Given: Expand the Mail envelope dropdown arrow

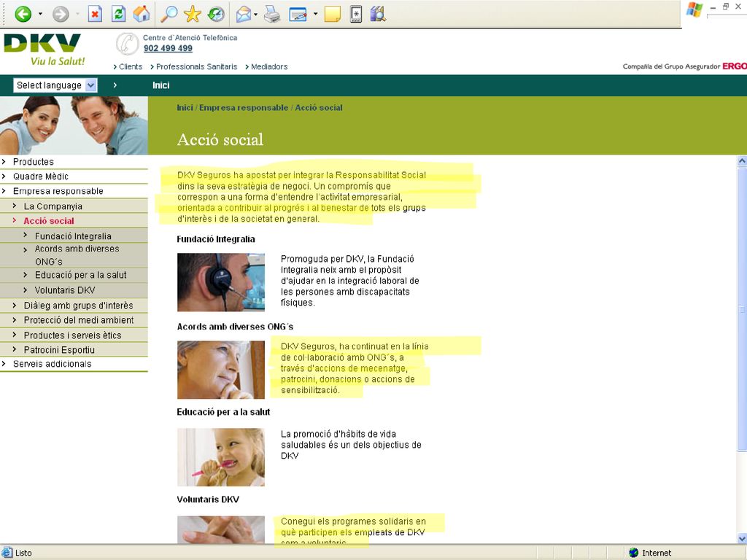Looking at the screenshot, I should click(256, 15).
